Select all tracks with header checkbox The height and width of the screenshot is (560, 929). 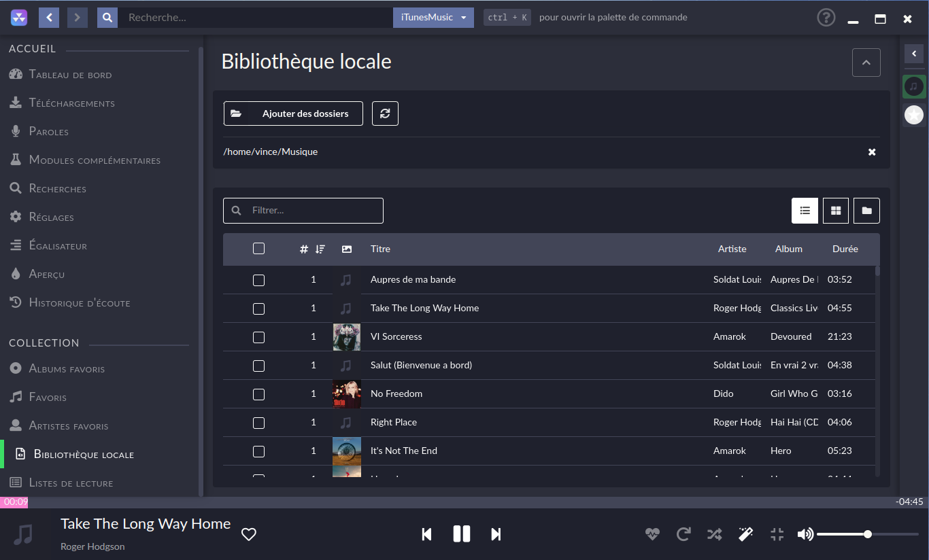pyautogui.click(x=258, y=249)
